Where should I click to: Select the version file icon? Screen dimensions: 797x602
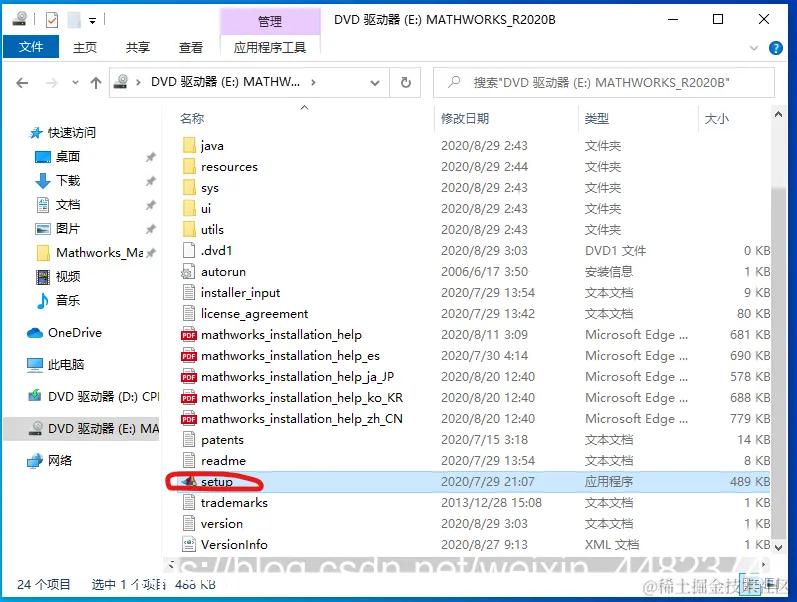point(189,524)
